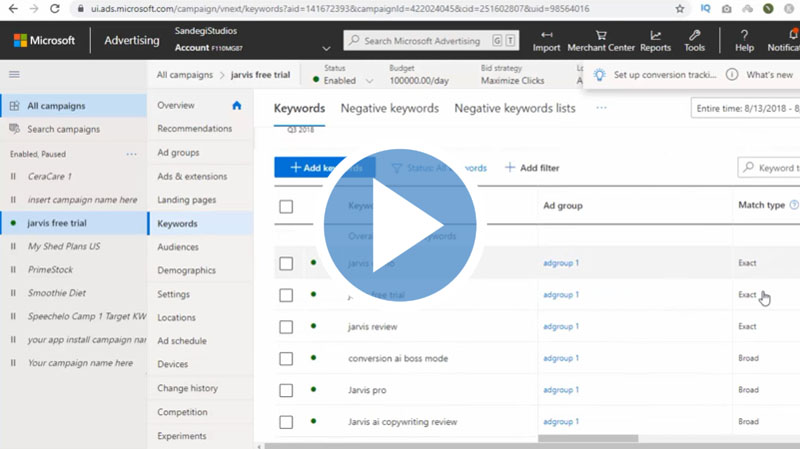800x449 pixels.
Task: Open more tabs ellipsis after Negative keywords lists
Action: coord(602,108)
